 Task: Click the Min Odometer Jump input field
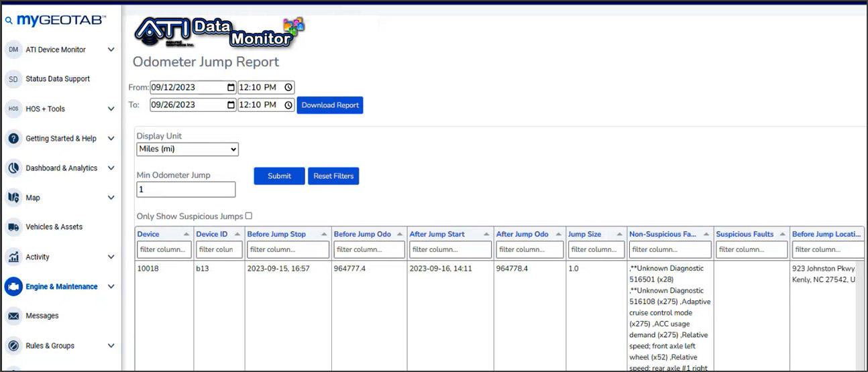pos(186,190)
